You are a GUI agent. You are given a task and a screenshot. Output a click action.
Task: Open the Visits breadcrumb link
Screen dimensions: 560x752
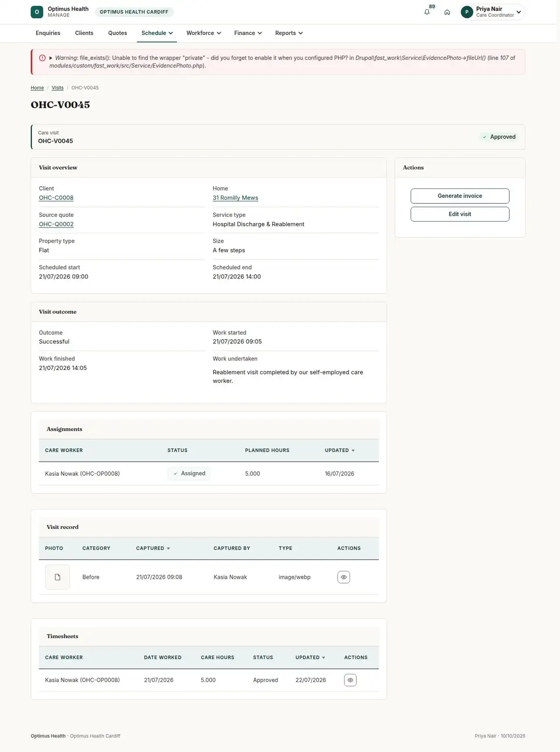pyautogui.click(x=57, y=88)
